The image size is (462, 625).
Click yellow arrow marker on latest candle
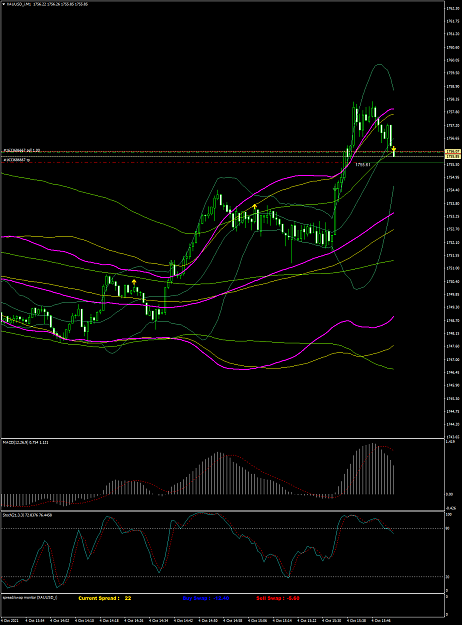[x=394, y=149]
